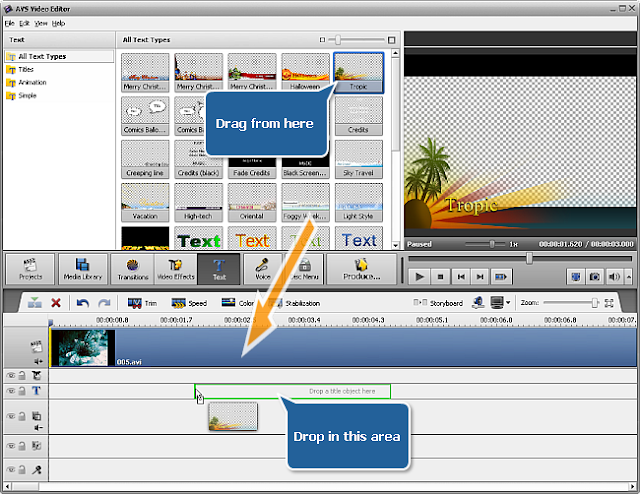
Task: Select the Oriental text preset
Action: coord(252,202)
